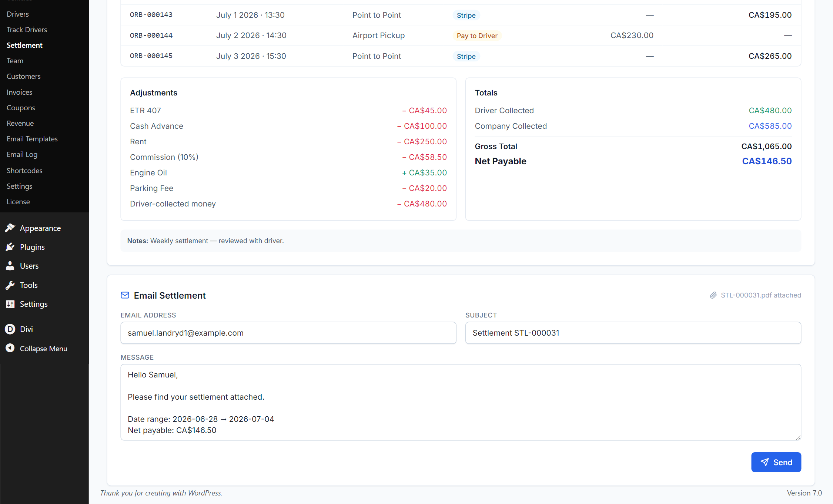This screenshot has width=833, height=504.
Task: Click the Users menu label
Action: point(29,266)
